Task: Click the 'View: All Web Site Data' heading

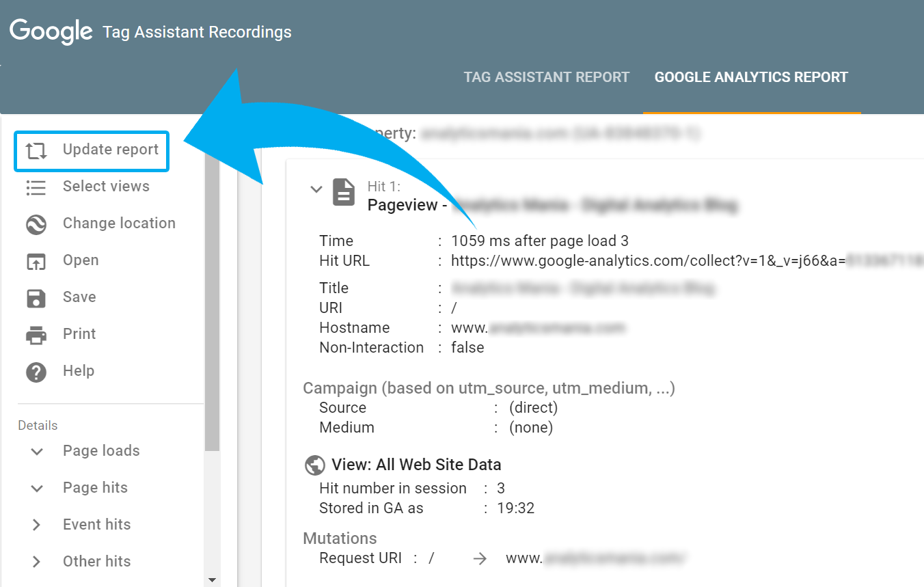Action: click(416, 465)
